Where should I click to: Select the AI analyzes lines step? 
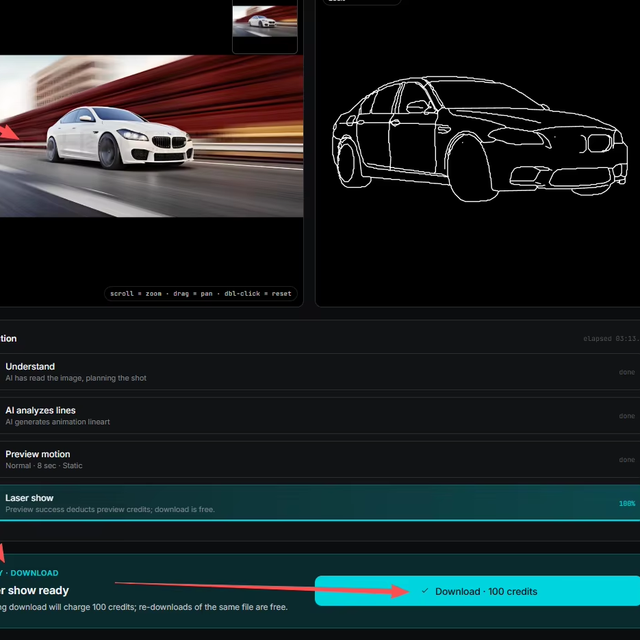(320, 416)
